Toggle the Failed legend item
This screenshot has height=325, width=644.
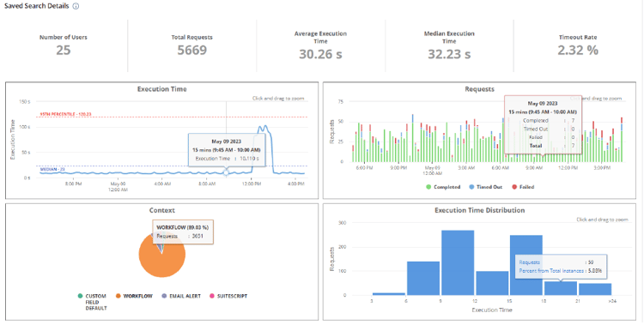(523, 187)
